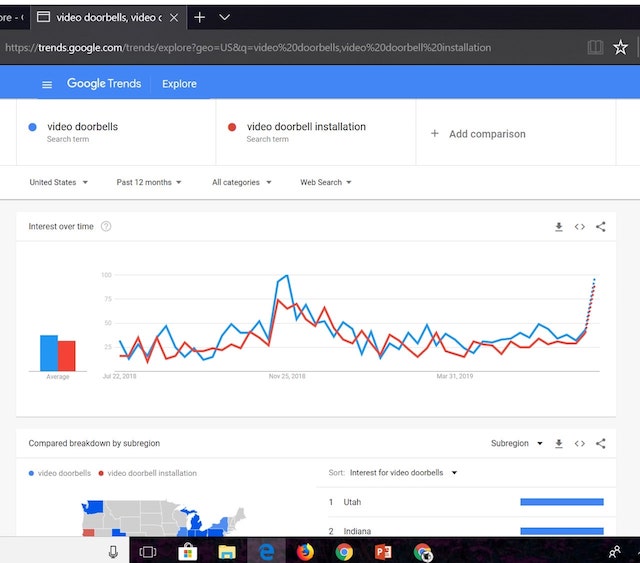The height and width of the screenshot is (563, 640).
Task: Embed the Interest over time chart
Action: (580, 227)
